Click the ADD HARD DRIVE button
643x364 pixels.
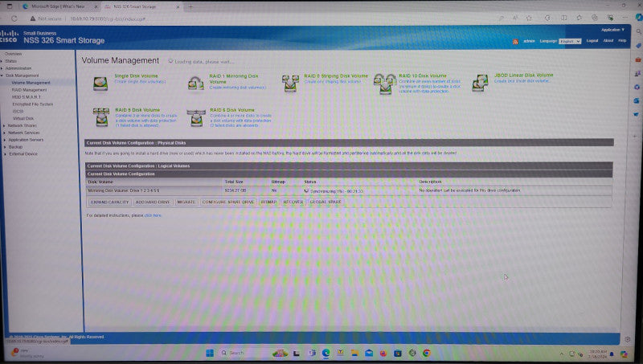[153, 202]
